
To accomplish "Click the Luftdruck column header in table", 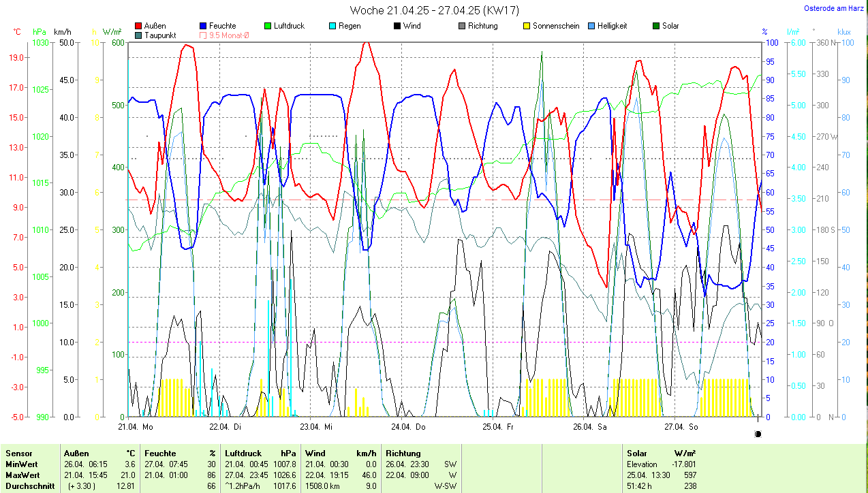I will 243,453.
